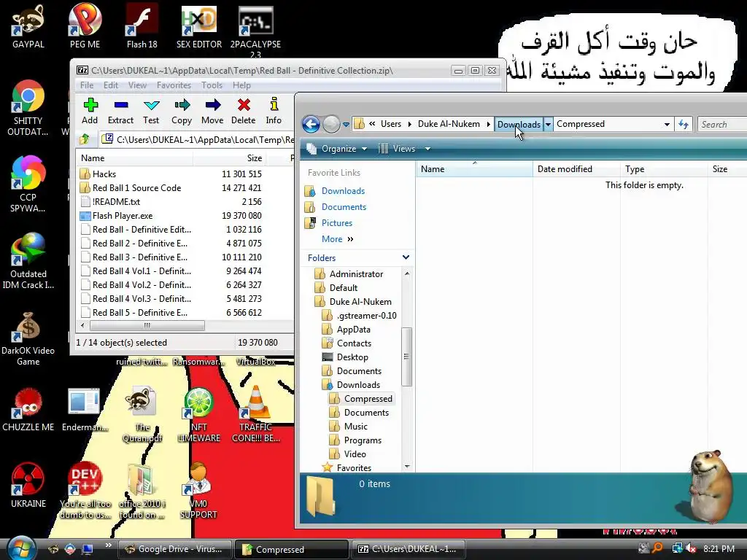
Task: Open the 7-Zip Edit menu
Action: tap(111, 85)
